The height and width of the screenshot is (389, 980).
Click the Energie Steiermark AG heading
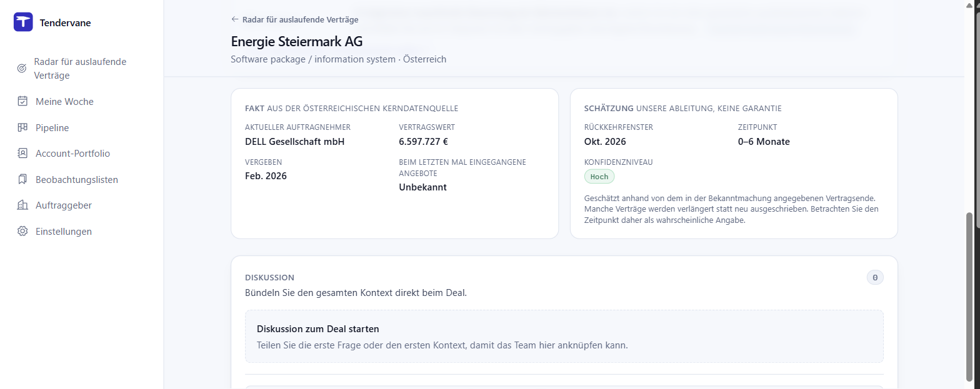[x=297, y=41]
